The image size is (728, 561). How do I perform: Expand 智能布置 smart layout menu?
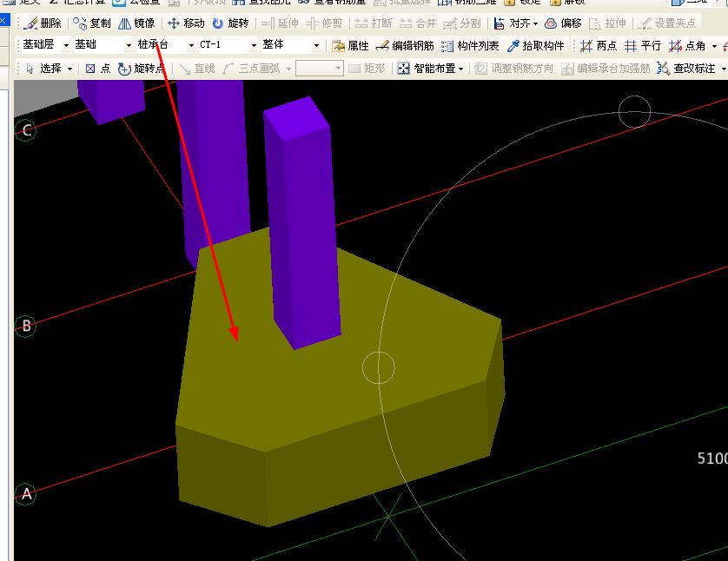pyautogui.click(x=430, y=69)
